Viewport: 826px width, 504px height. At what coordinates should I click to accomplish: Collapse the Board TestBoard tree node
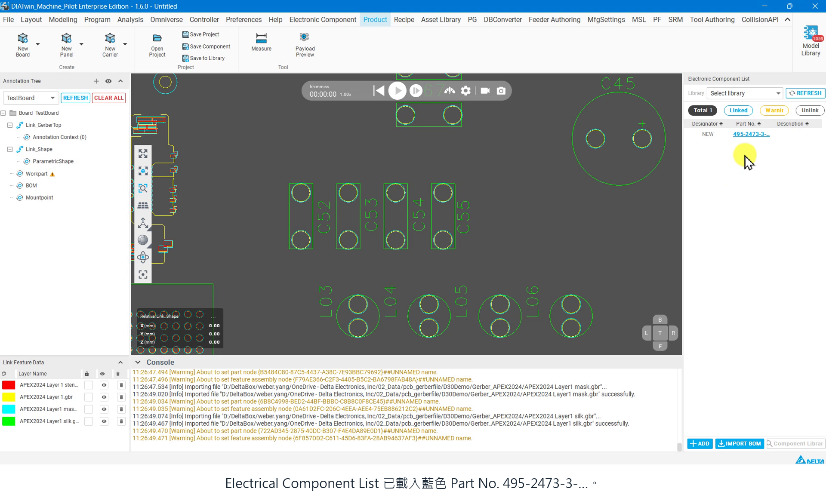coord(3,113)
